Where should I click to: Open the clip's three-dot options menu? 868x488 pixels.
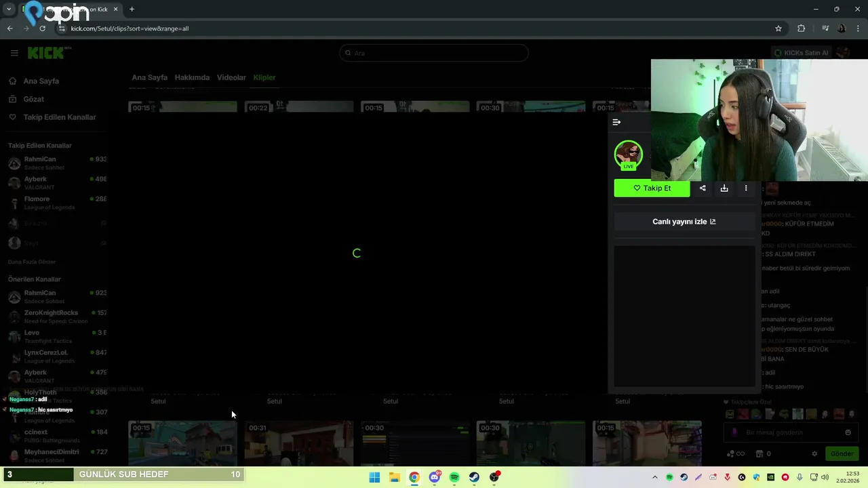click(746, 188)
